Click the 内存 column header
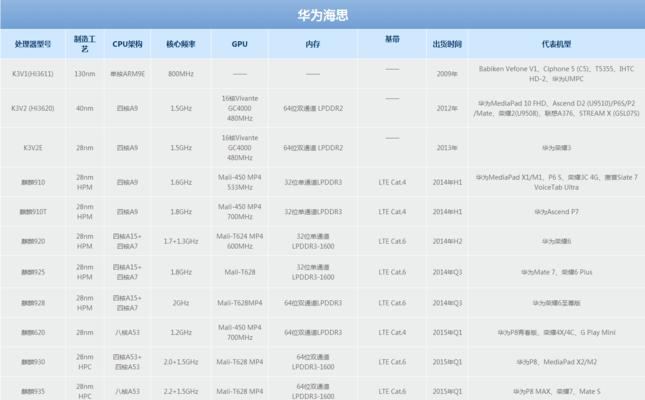 (x=313, y=44)
